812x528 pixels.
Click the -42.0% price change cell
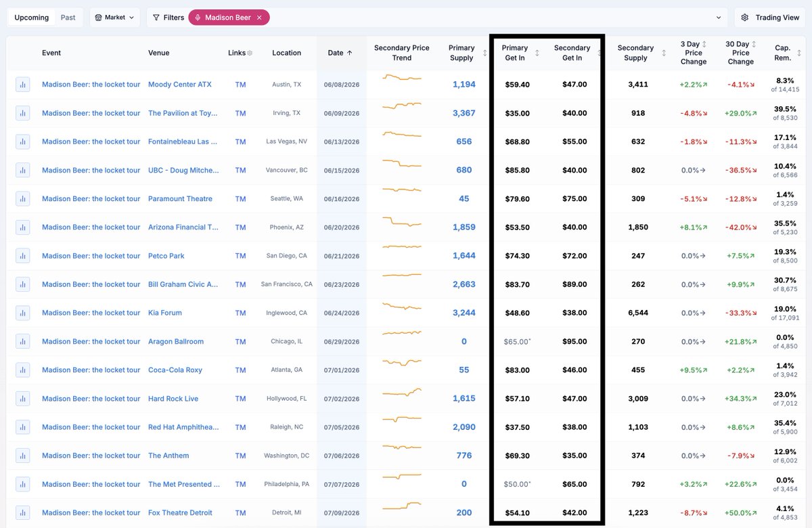(x=741, y=227)
